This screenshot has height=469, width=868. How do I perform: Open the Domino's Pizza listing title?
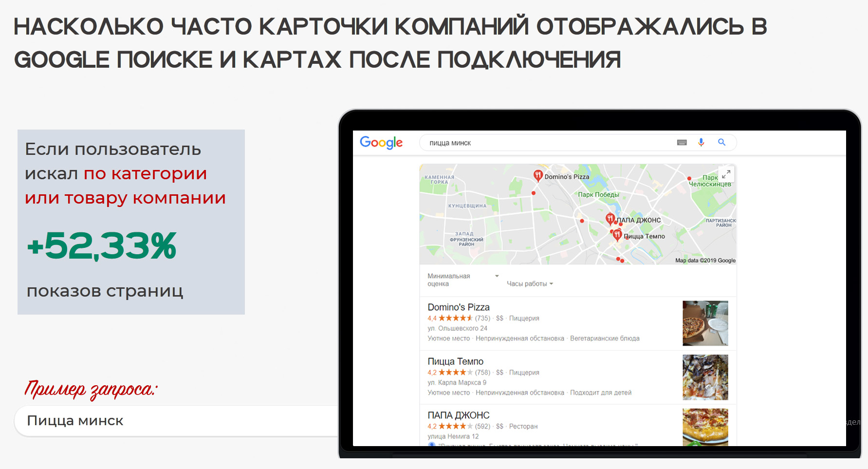pyautogui.click(x=459, y=307)
